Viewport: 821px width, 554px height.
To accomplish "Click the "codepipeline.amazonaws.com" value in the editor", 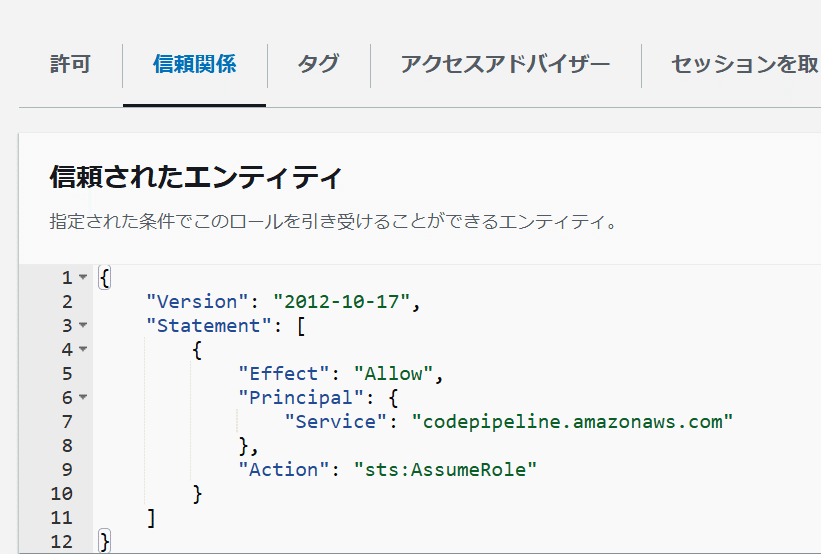I will coord(572,422).
